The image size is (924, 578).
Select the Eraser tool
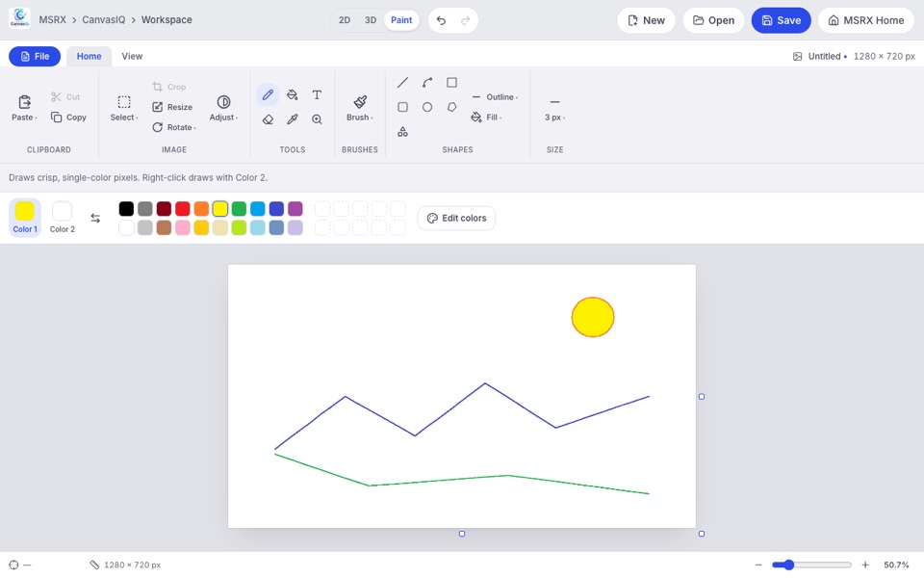point(268,119)
